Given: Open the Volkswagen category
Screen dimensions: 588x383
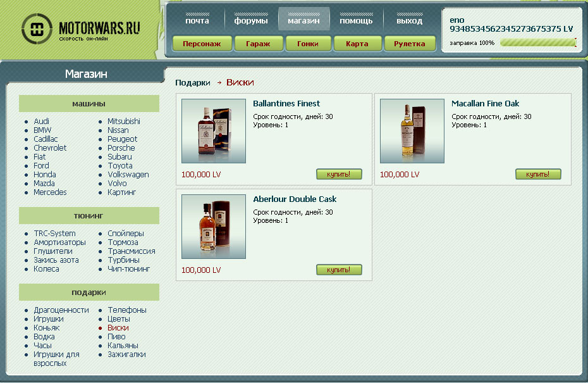Looking at the screenshot, I should (x=128, y=175).
